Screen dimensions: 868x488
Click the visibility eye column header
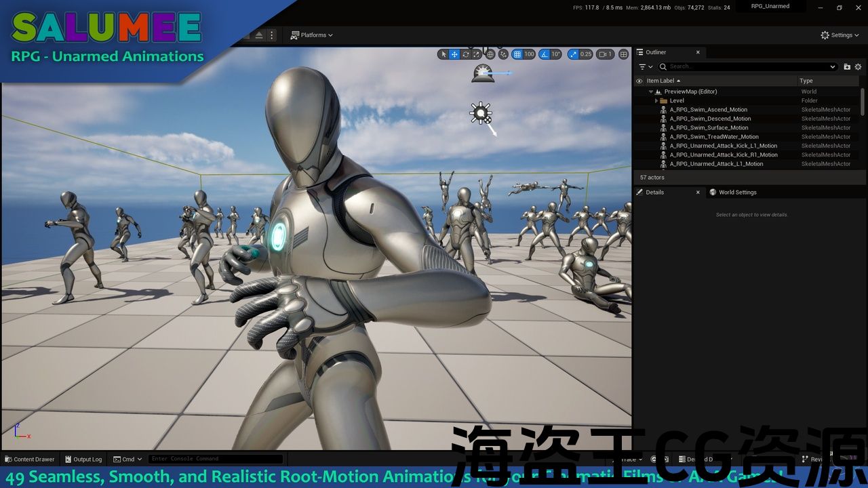(x=639, y=81)
